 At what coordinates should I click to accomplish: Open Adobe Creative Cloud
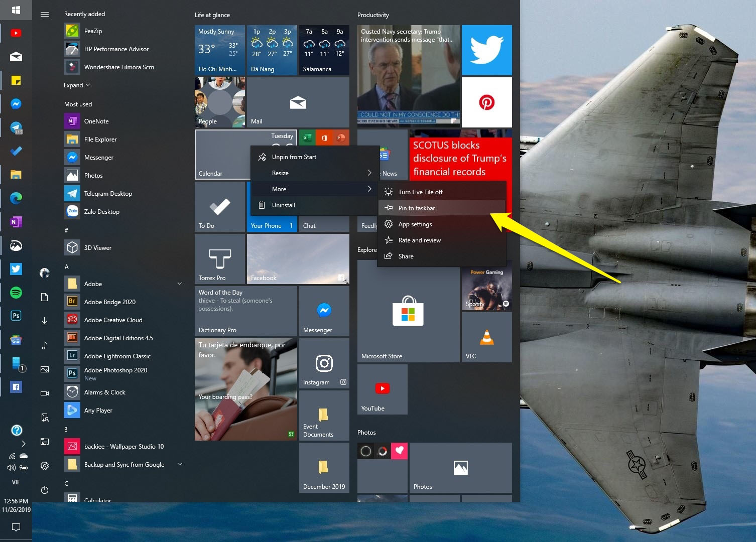tap(123, 320)
